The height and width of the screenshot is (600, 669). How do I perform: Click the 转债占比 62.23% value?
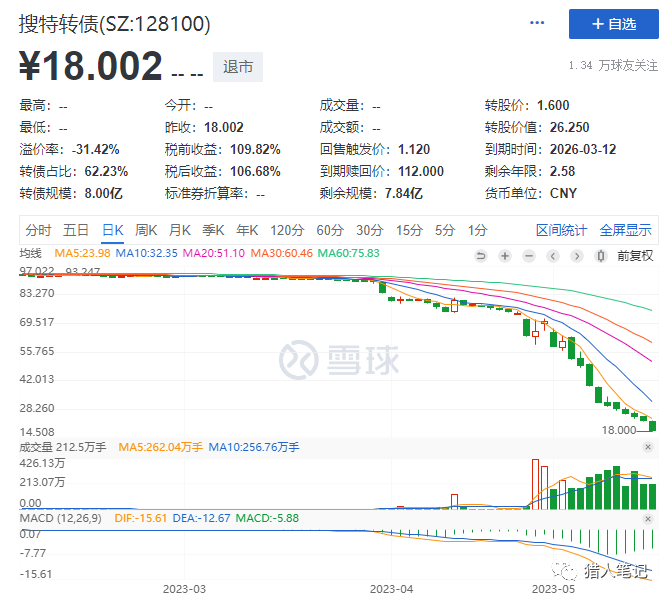coord(106,172)
